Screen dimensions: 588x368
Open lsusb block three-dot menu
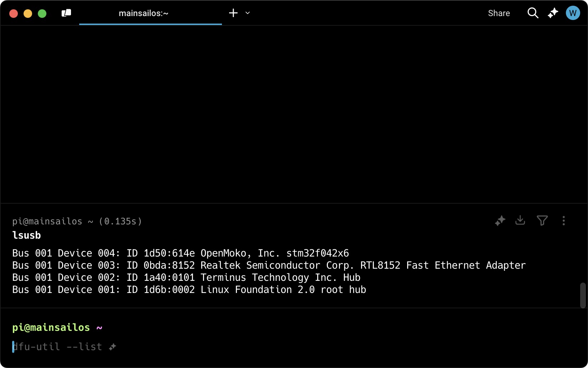click(x=564, y=220)
